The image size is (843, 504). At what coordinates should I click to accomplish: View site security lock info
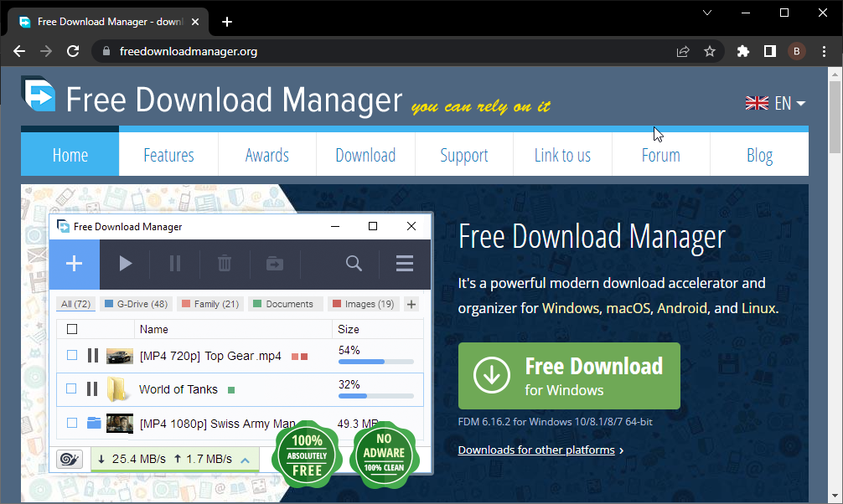point(106,52)
